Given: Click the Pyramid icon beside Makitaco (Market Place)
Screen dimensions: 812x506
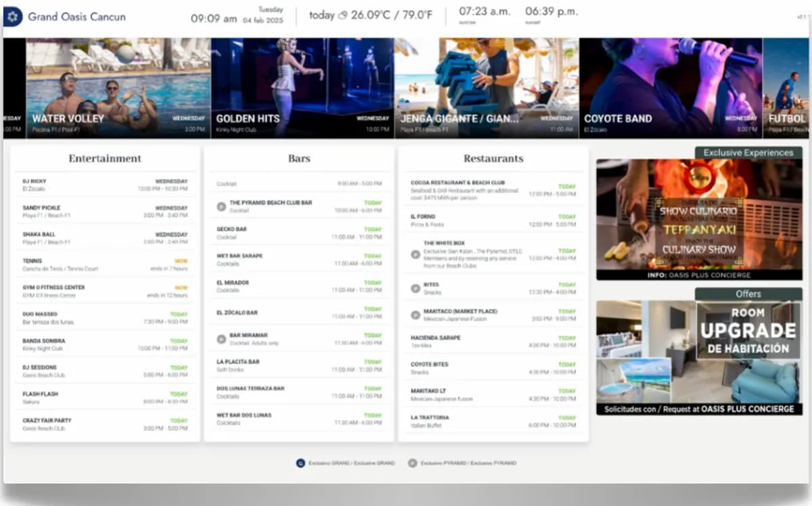Looking at the screenshot, I should [x=415, y=315].
